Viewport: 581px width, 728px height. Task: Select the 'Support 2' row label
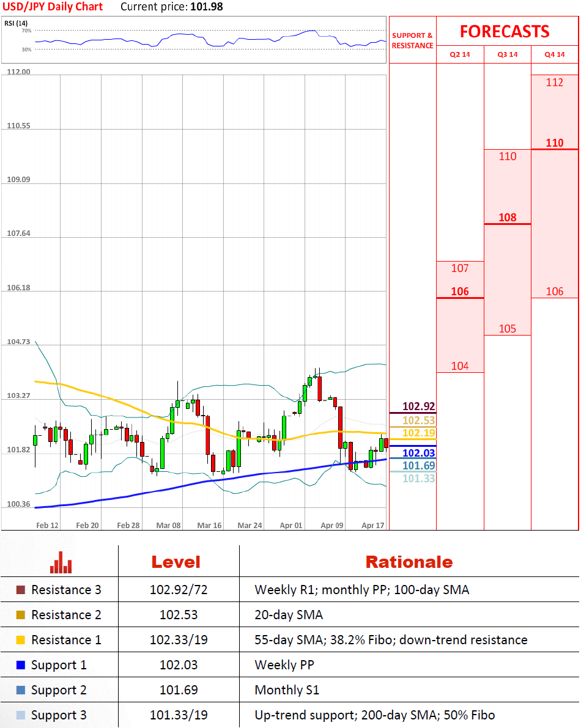[x=59, y=690]
